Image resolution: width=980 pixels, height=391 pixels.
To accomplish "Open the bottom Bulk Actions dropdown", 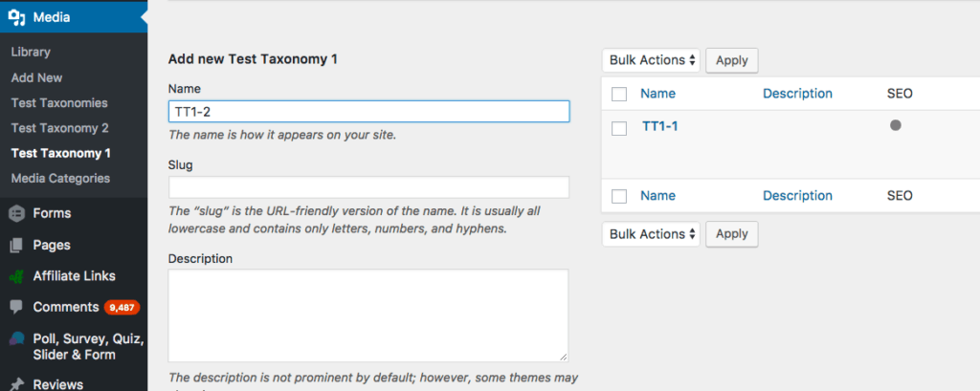I will tap(652, 234).
